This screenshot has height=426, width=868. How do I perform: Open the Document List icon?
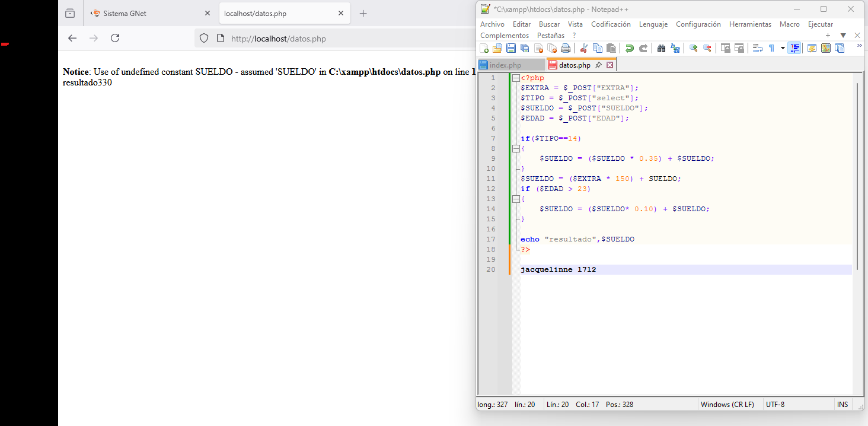point(840,48)
